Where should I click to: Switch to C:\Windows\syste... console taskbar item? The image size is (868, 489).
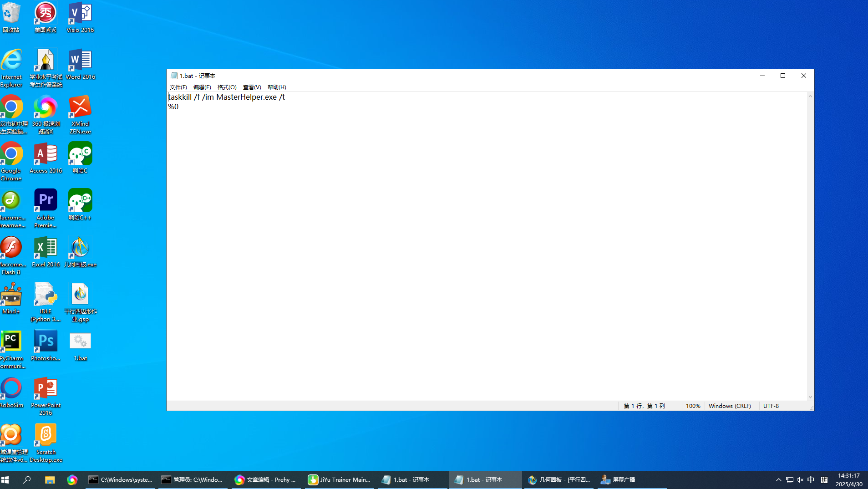[121, 479]
